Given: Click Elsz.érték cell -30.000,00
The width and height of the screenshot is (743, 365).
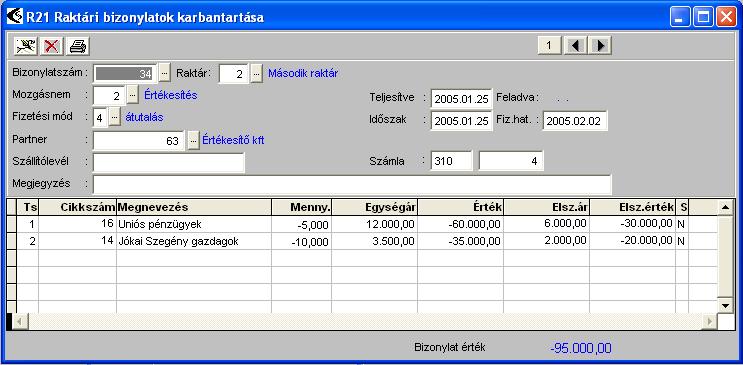Looking at the screenshot, I should pyautogui.click(x=633, y=224).
